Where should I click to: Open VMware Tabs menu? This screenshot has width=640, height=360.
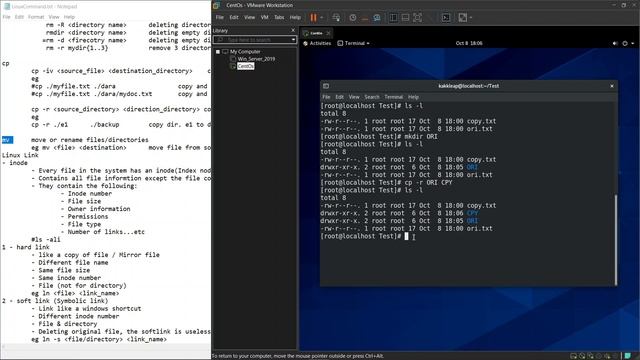click(x=279, y=18)
